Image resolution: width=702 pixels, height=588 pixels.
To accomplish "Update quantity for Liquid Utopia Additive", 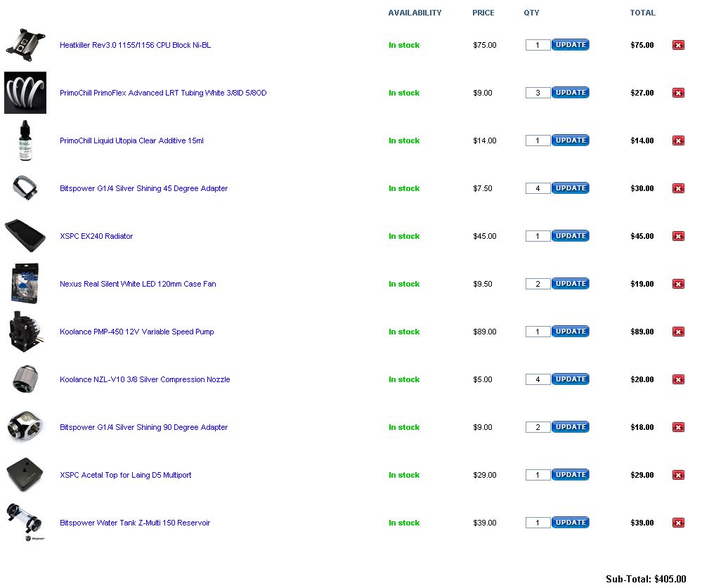I will [571, 141].
